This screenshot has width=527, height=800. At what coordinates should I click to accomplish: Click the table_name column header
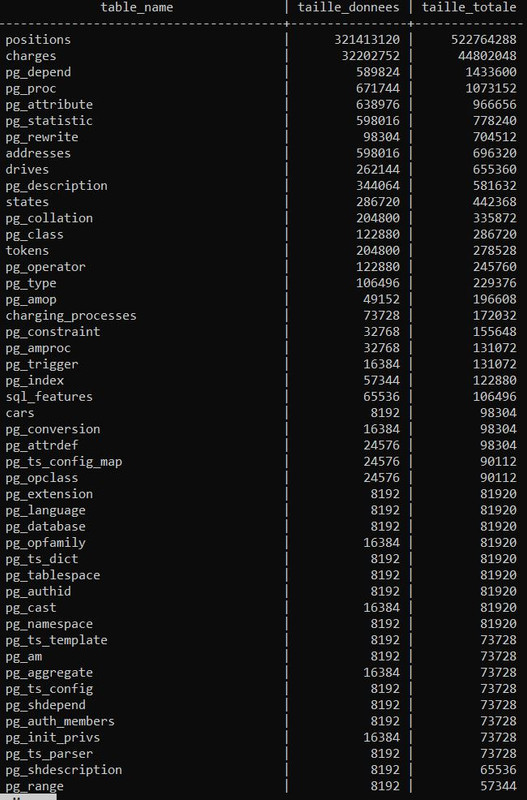[137, 7]
